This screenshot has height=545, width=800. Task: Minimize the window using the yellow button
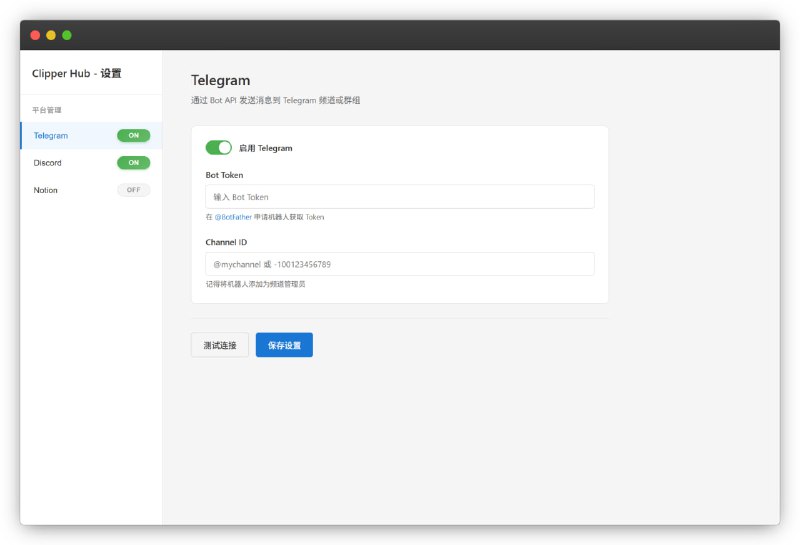[x=51, y=35]
